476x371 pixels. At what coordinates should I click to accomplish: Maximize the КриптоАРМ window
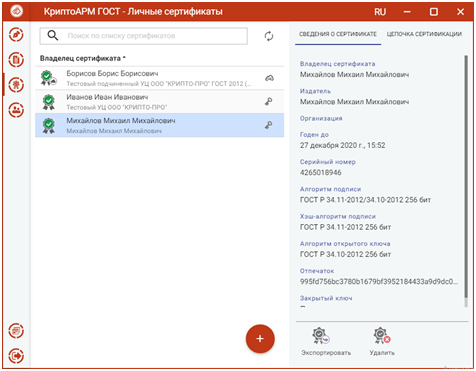(434, 12)
